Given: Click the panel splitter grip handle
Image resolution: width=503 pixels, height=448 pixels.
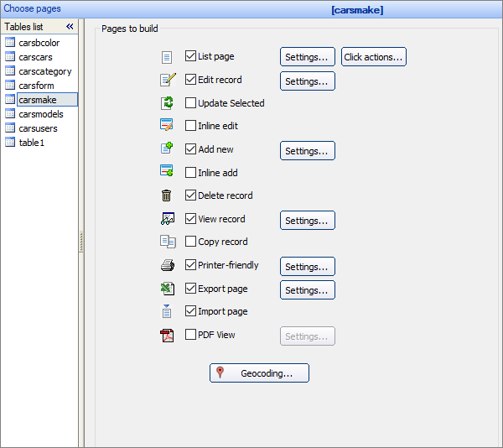Looking at the screenshot, I should 81,242.
